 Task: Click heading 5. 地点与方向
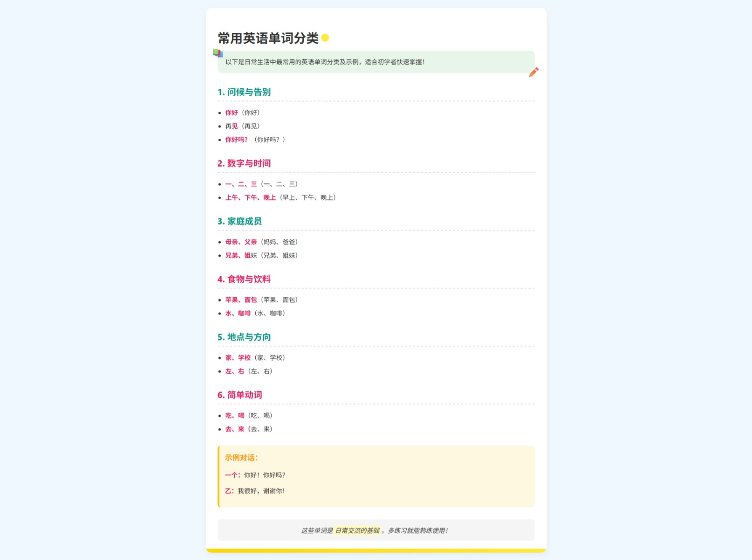(x=244, y=337)
